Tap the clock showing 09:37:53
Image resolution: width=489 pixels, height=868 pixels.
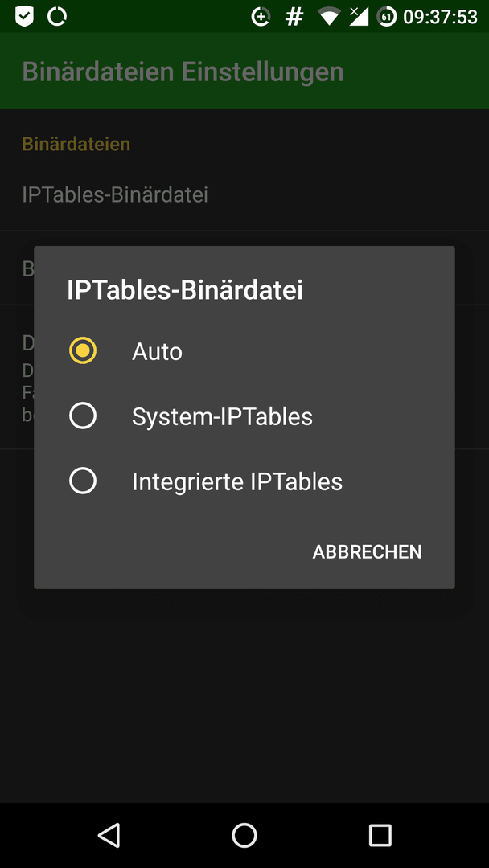point(440,17)
